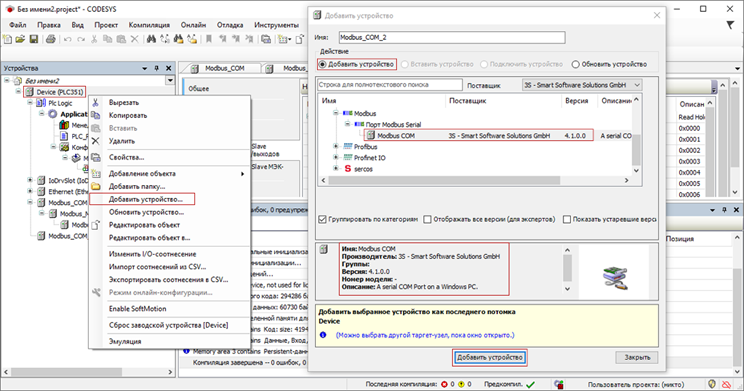Image resolution: width=744 pixels, height=391 pixels.
Task: Click the folder icon beside Добавить папку
Action: click(x=96, y=186)
